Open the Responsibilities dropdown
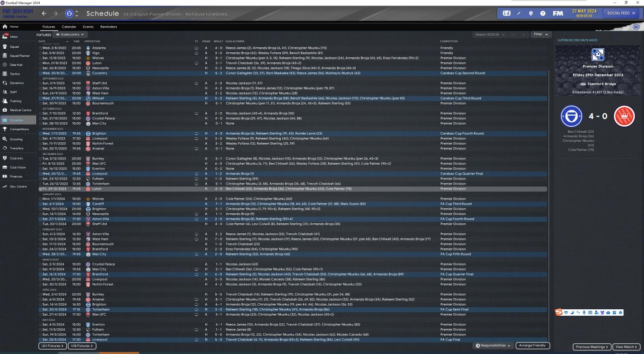The width and height of the screenshot is (644, 354). pos(494,346)
